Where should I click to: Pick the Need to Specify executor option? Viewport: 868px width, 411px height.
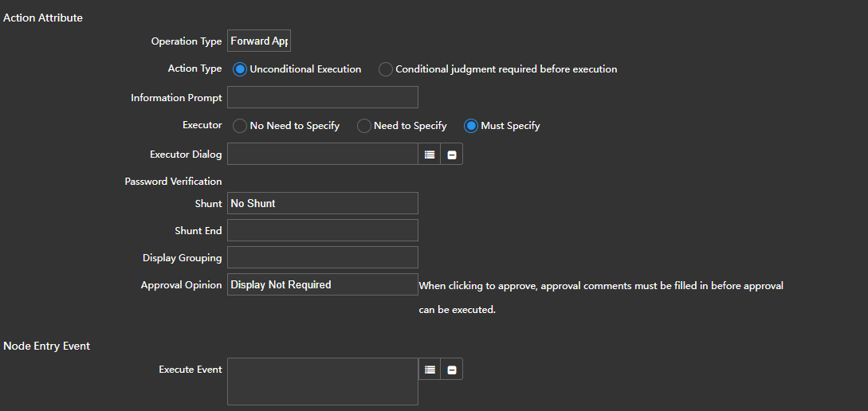363,126
